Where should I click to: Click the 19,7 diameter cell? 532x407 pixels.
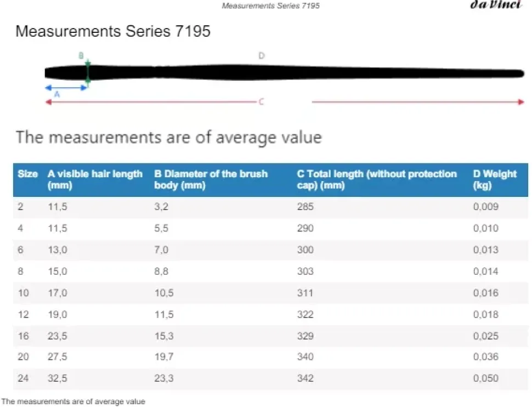pyautogui.click(x=164, y=357)
